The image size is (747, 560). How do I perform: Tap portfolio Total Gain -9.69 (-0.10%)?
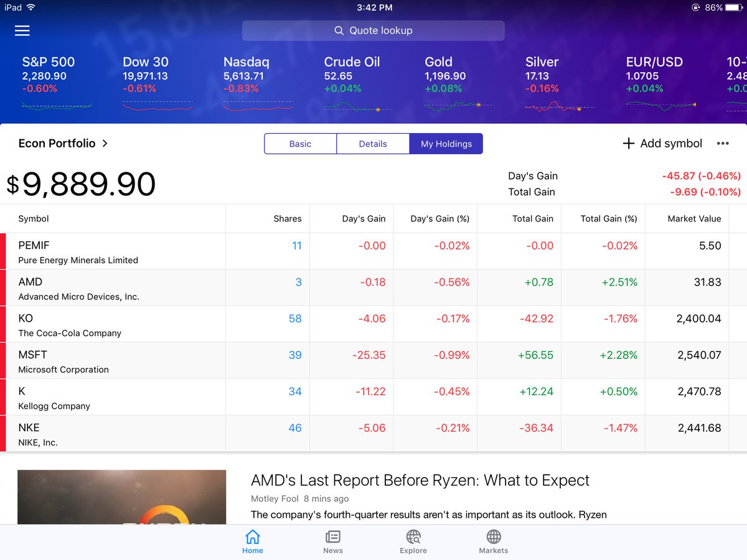(705, 192)
